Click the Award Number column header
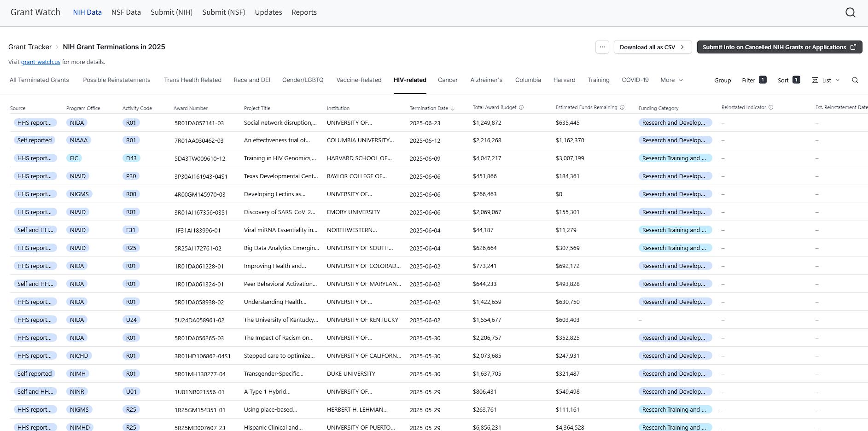 pyautogui.click(x=191, y=108)
